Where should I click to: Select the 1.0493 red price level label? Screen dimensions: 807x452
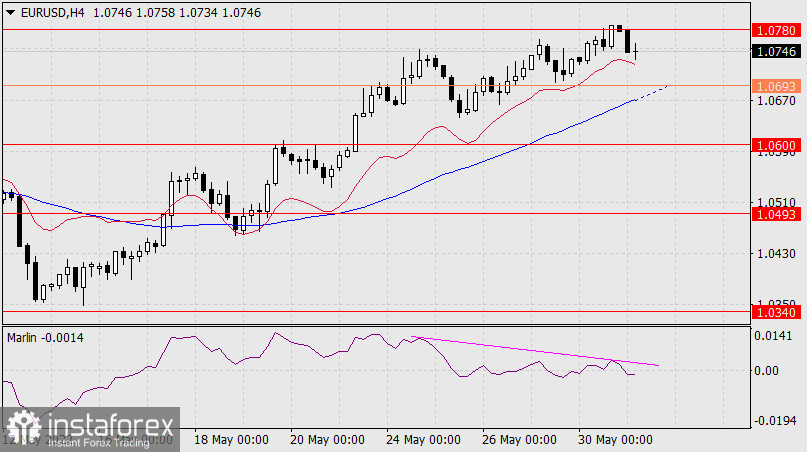pos(777,214)
